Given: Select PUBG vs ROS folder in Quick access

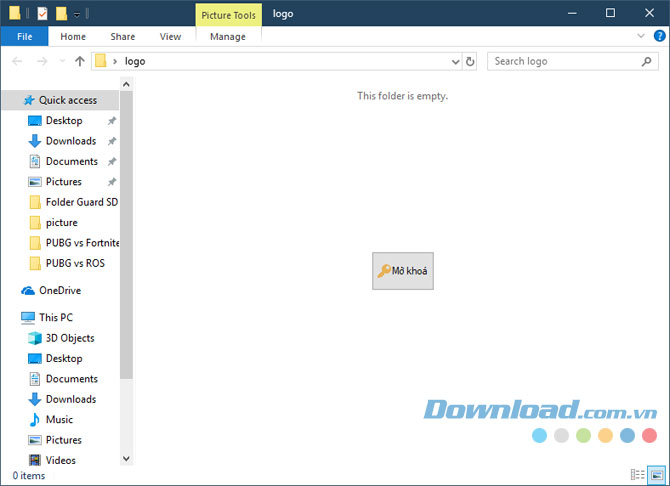Looking at the screenshot, I should click(x=74, y=263).
